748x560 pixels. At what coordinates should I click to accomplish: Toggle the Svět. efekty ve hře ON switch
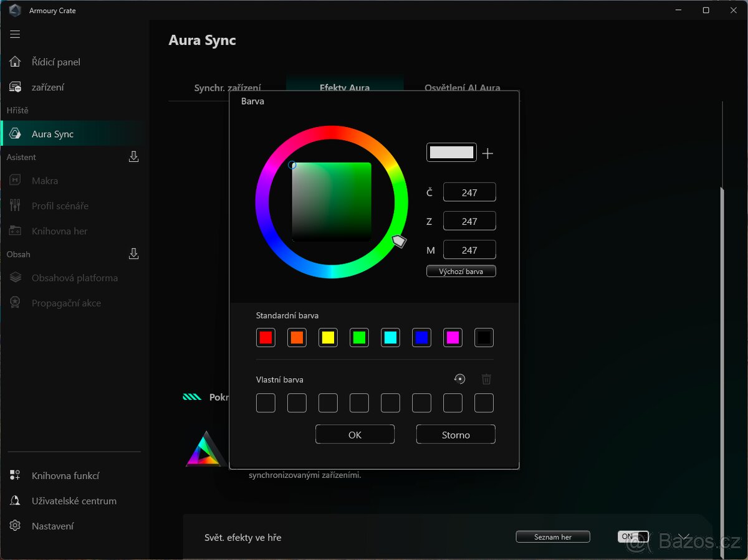[633, 536]
